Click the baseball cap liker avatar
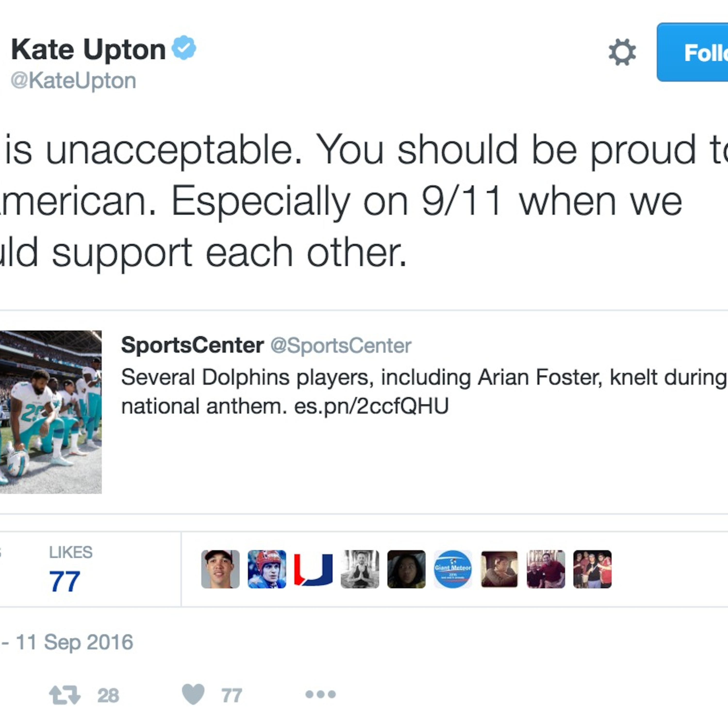This screenshot has height=728, width=728. pos(220,569)
